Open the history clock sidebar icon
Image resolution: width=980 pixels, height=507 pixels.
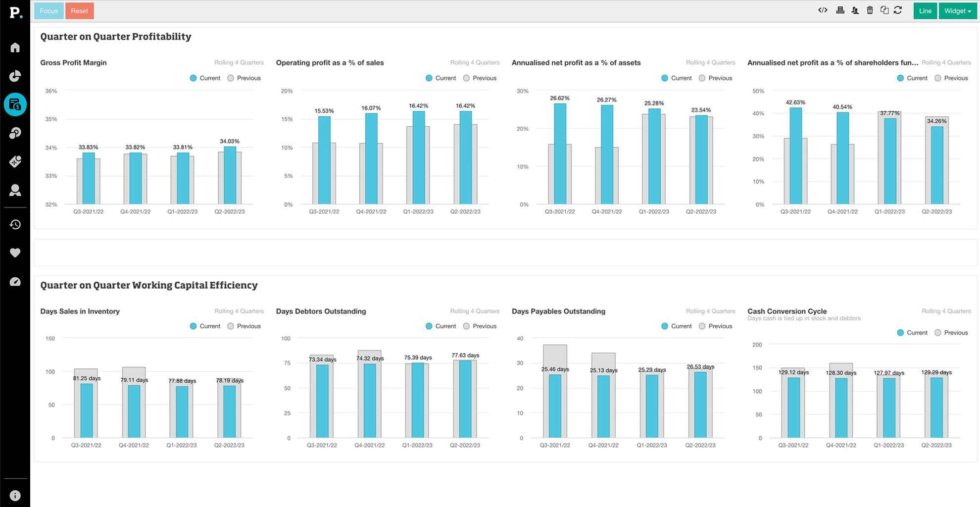[x=15, y=224]
